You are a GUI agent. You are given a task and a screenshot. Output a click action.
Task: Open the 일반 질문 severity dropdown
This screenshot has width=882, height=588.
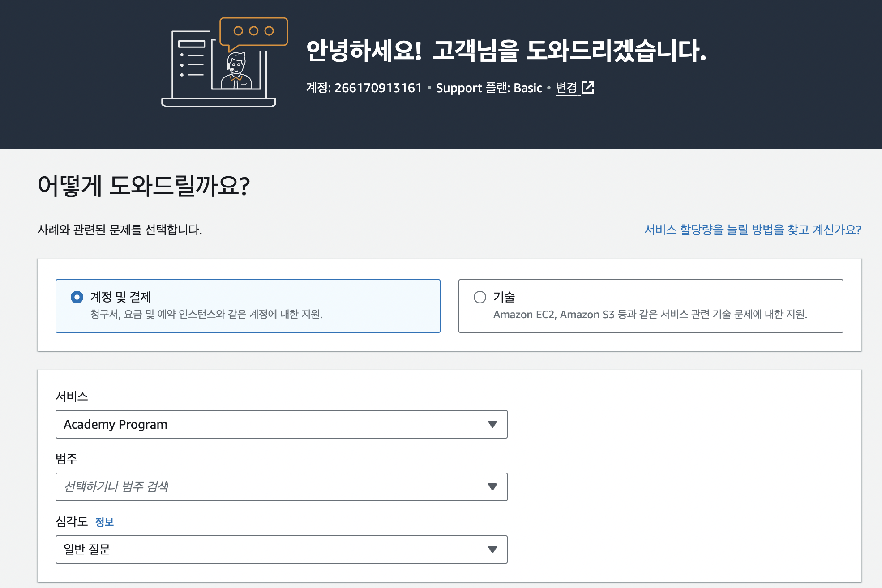269,550
